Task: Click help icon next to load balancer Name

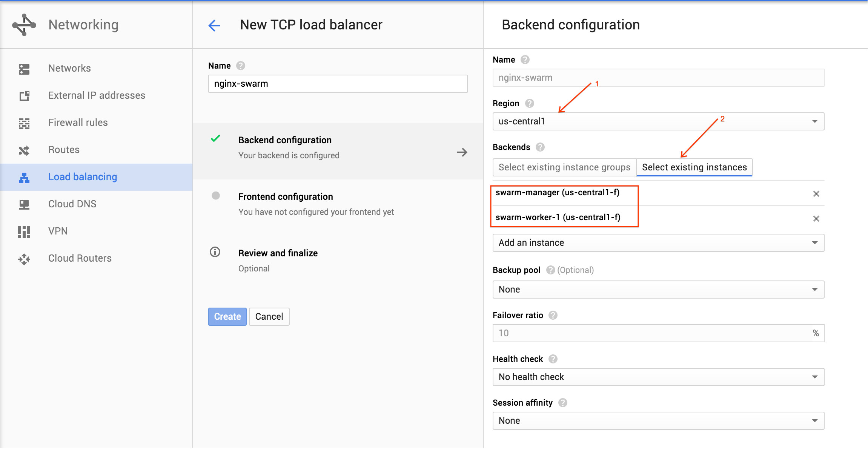Action: click(241, 66)
